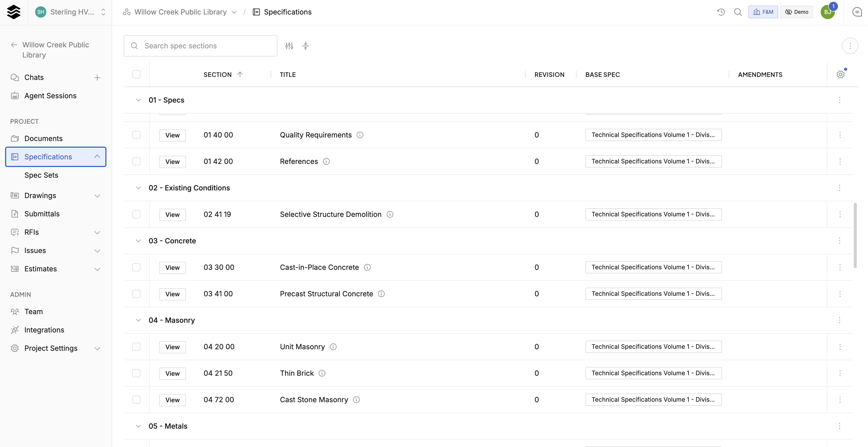This screenshot has height=447, width=868.
Task: Open Submittals in the sidebar
Action: [x=42, y=214]
